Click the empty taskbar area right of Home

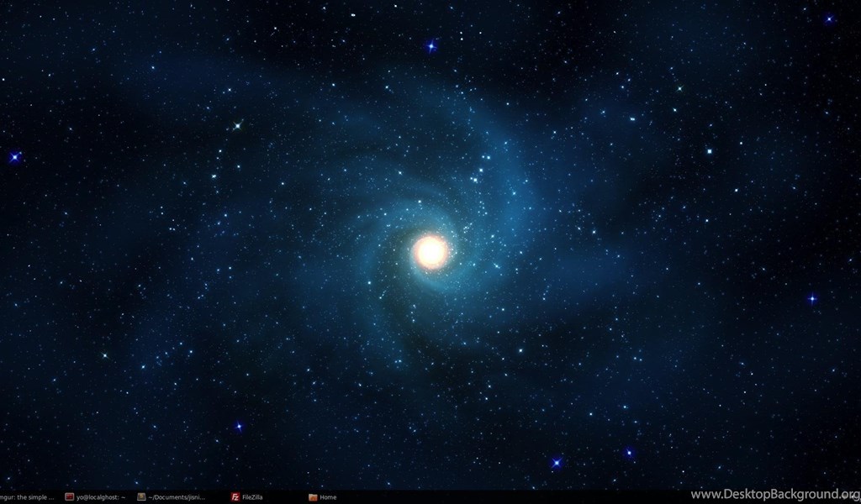pos(504,497)
